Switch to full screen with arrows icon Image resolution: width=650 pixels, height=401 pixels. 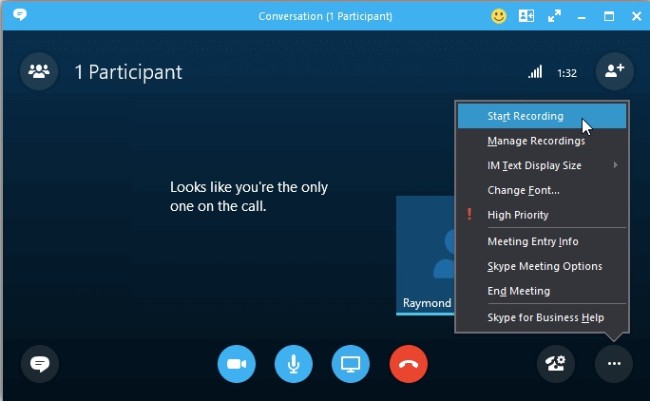click(x=554, y=16)
